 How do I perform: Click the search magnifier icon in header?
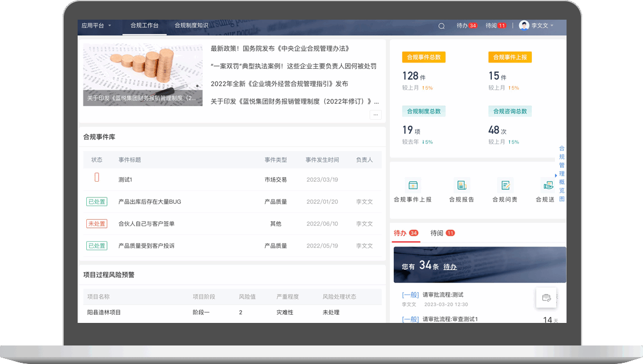tap(441, 26)
